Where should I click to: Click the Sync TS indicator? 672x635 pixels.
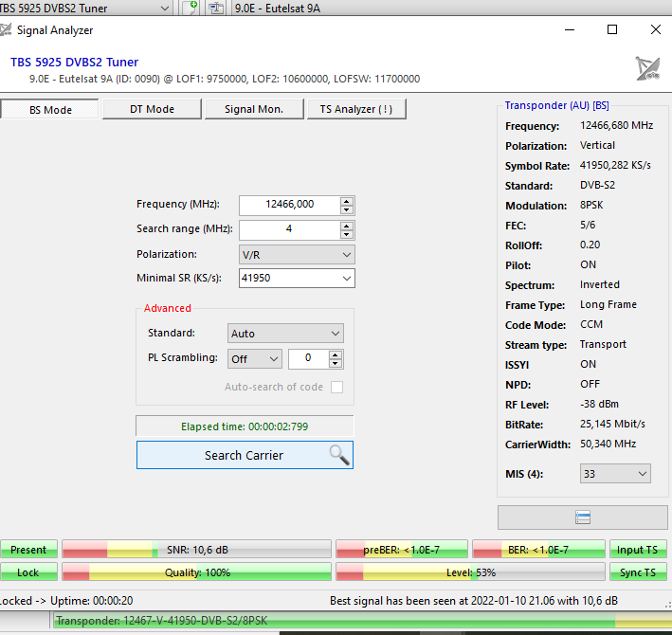[638, 572]
